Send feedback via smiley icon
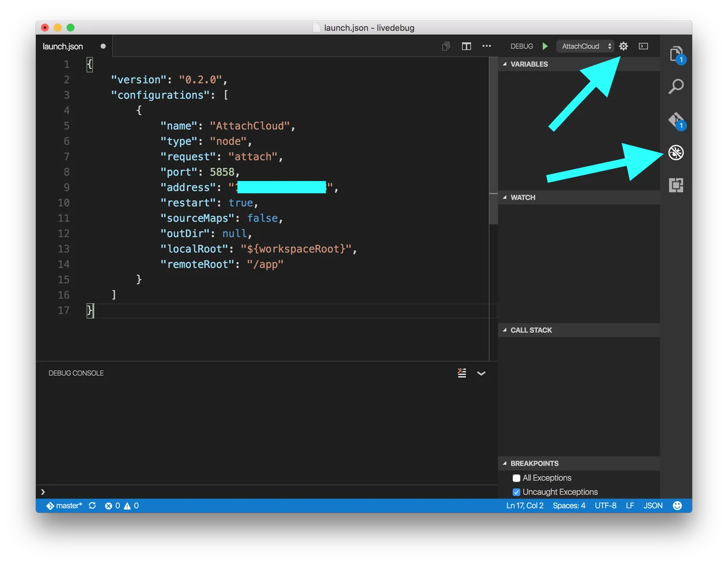The image size is (728, 564). (677, 505)
